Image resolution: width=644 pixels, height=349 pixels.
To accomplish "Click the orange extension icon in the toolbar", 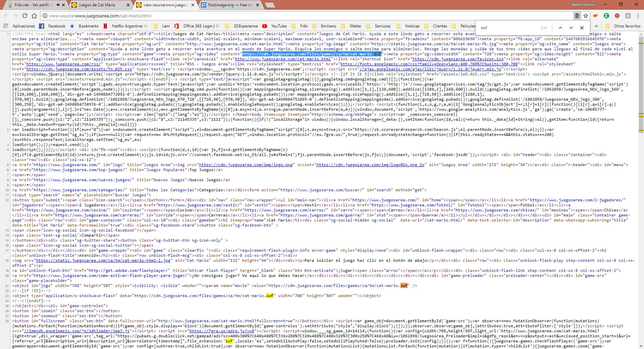I will tap(596, 16).
